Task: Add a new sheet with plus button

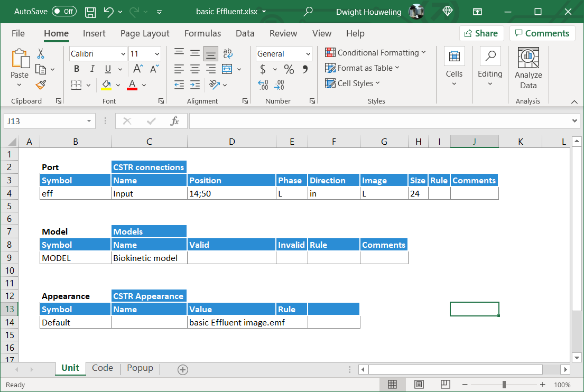Action: pyautogui.click(x=183, y=370)
